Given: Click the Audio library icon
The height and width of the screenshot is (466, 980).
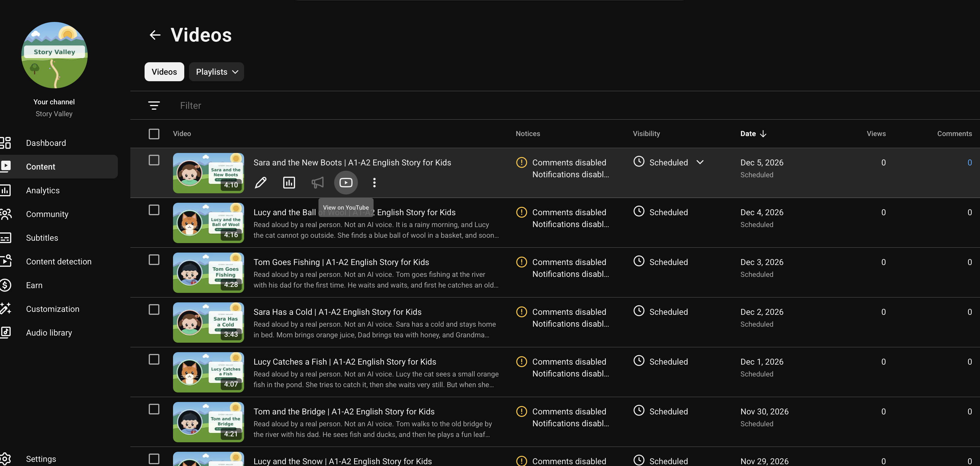Looking at the screenshot, I should [5, 332].
